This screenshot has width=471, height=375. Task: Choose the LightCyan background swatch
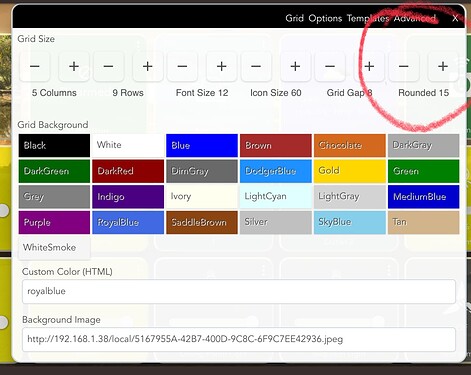[x=276, y=197]
